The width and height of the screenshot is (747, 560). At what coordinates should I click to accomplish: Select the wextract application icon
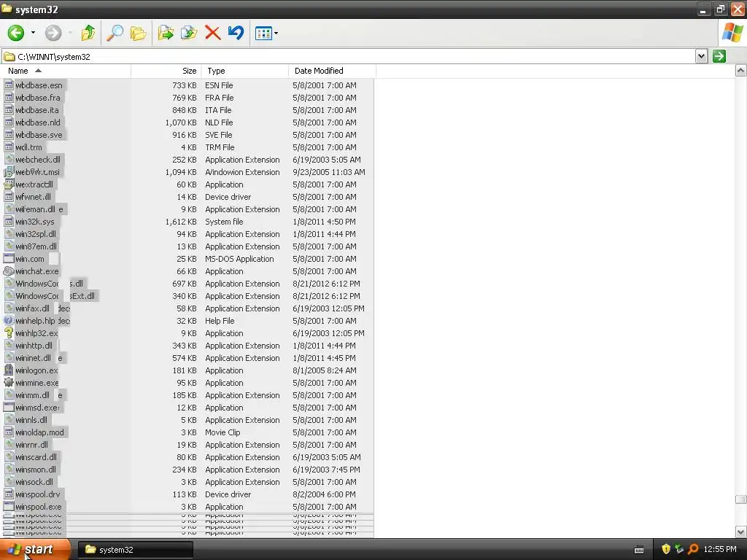point(8,184)
